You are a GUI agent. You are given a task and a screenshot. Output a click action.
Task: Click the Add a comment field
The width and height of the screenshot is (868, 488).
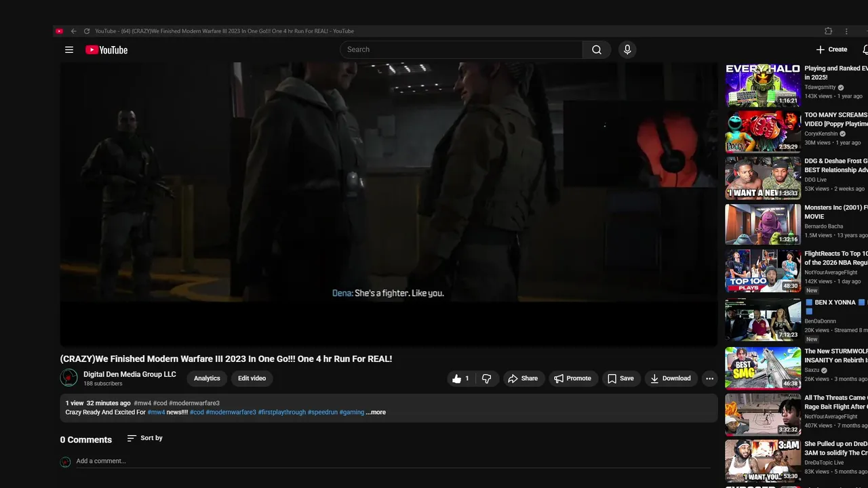[393, 461]
